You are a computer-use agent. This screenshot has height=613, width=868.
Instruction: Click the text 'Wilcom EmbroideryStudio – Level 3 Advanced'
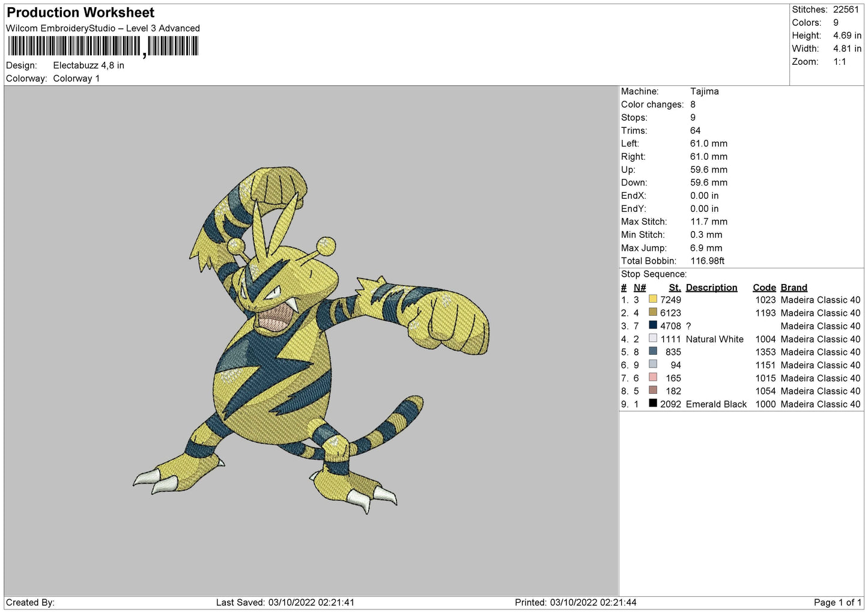[103, 28]
